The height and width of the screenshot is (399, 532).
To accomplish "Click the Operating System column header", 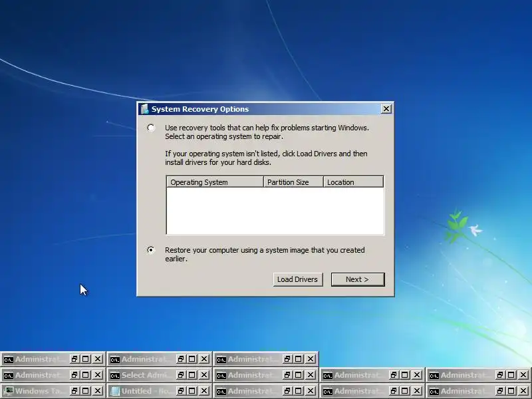I will coord(215,182).
